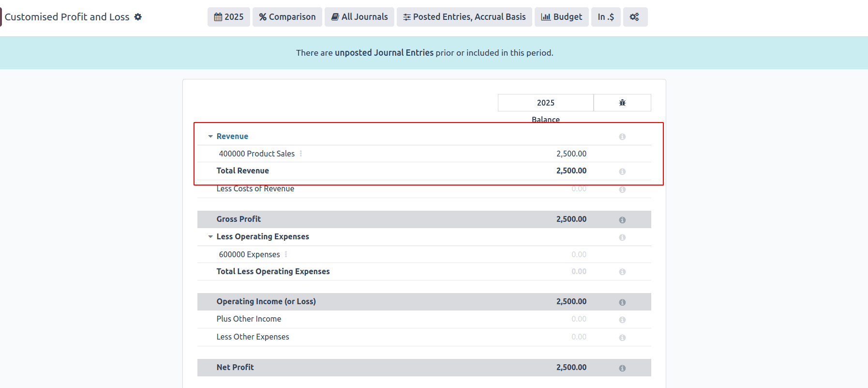
Task: Click the Operating Income (or Loss) label
Action: [x=266, y=301]
